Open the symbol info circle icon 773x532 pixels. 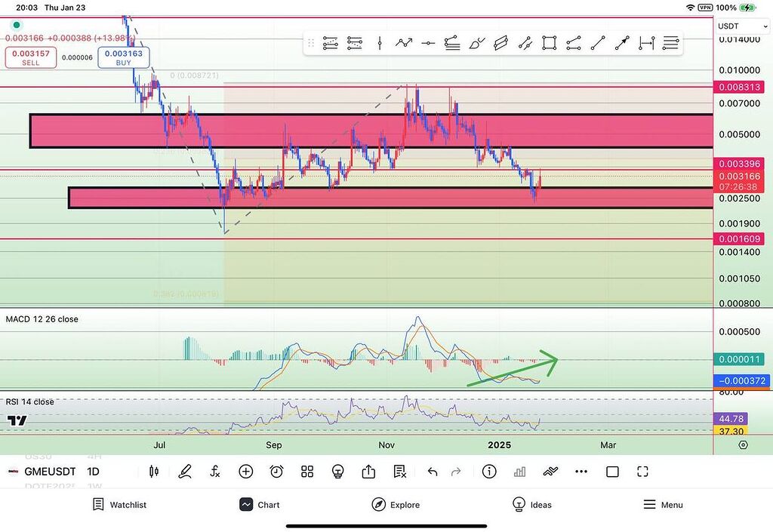pyautogui.click(x=489, y=472)
